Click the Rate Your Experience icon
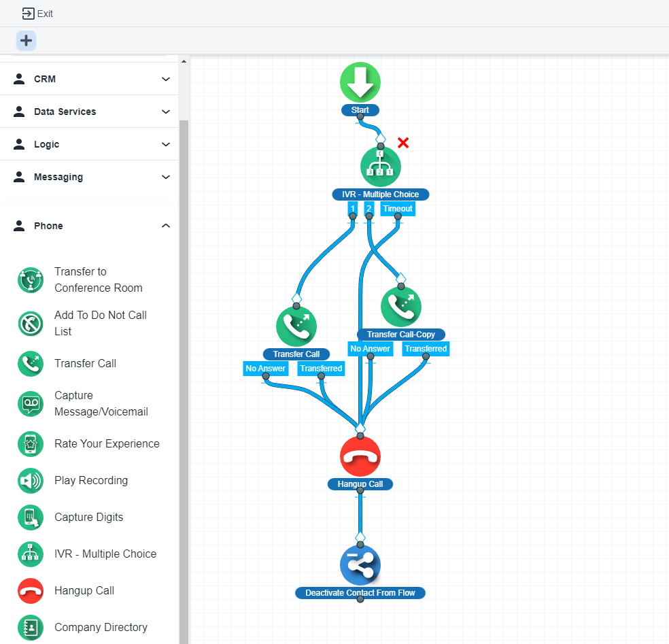The image size is (669, 644). coord(31,443)
